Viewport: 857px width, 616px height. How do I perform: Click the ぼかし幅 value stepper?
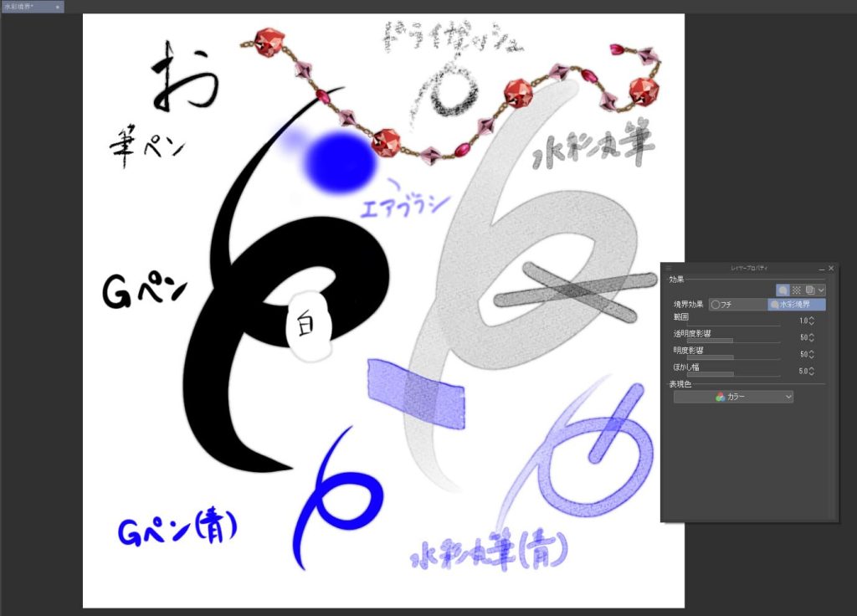tap(812, 371)
